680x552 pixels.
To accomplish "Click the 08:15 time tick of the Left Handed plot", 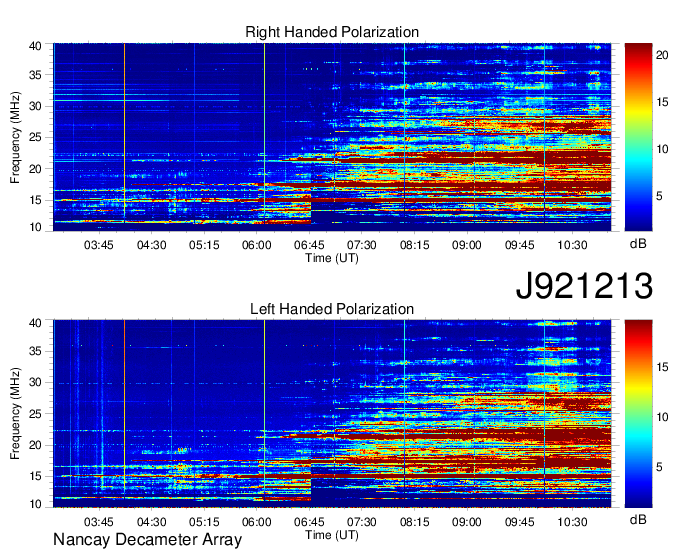I will point(415,522).
